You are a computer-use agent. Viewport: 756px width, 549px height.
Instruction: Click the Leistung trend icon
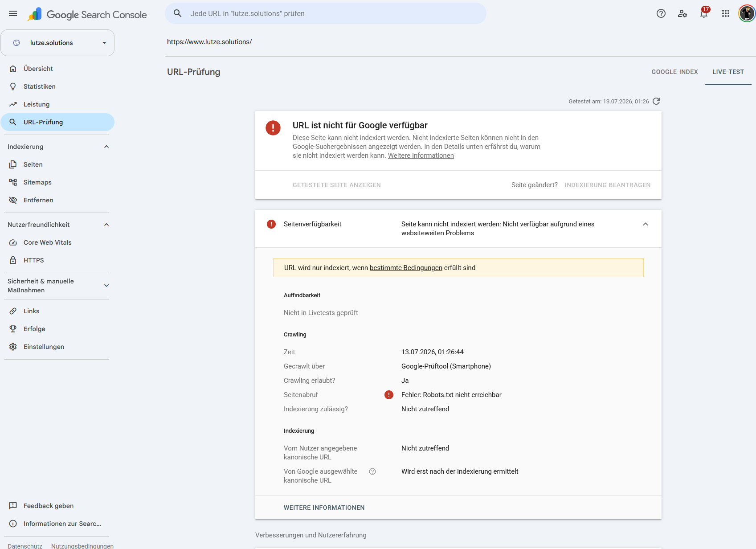pyautogui.click(x=13, y=104)
